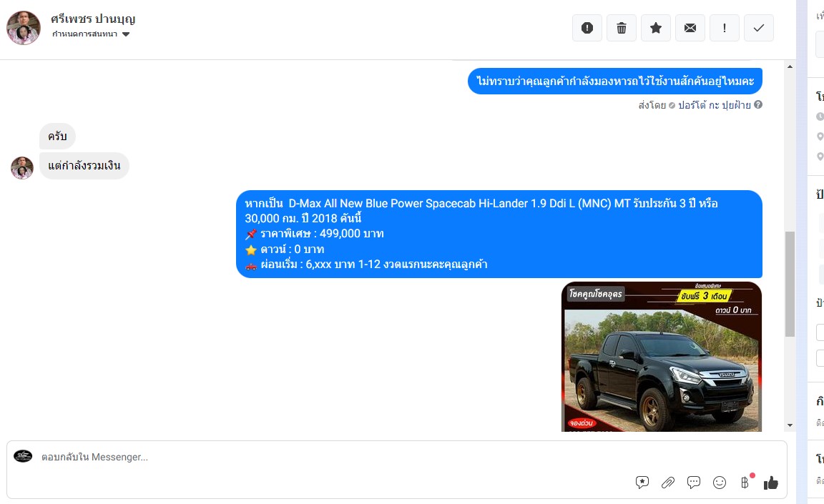824x504 pixels.
Task: Click the page avatar beside reply box
Action: point(23,456)
